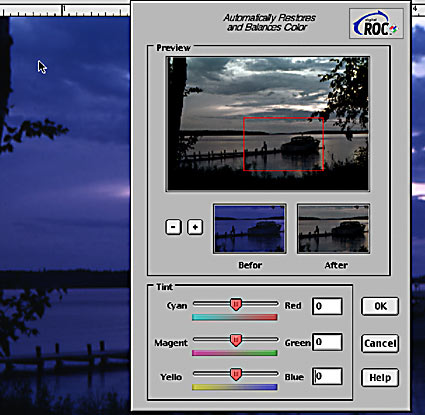Click the Before thumbnail preview
The image size is (425, 415).
pyautogui.click(x=249, y=229)
